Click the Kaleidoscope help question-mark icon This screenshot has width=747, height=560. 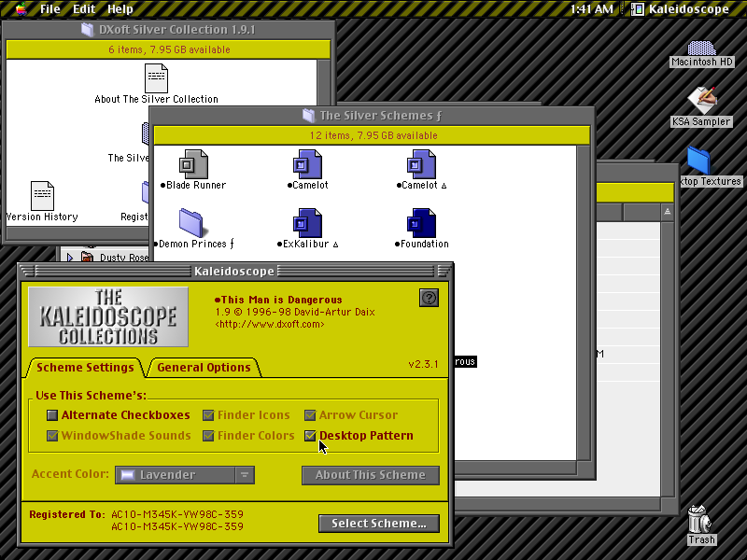click(429, 298)
